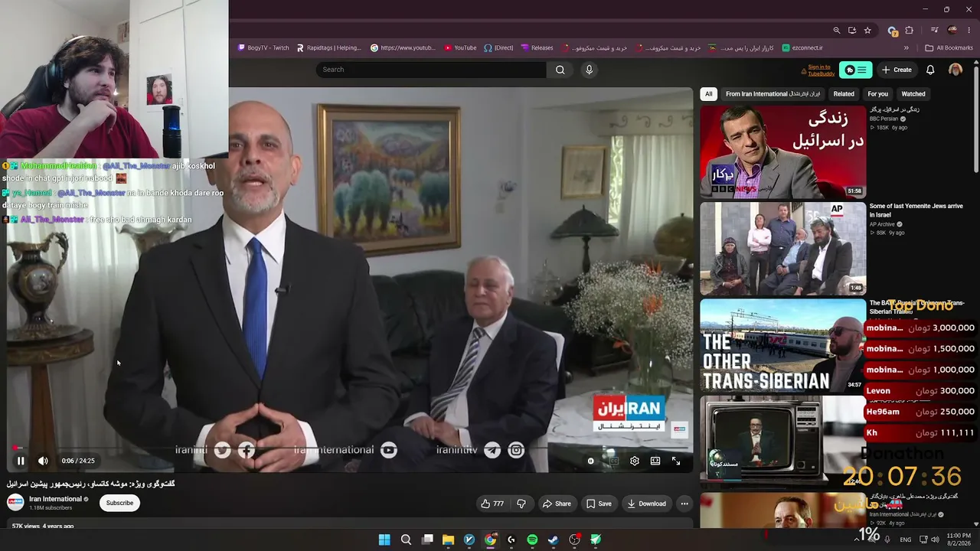Open the TubeBuddy menu button
Image resolution: width=980 pixels, height=551 pixels.
point(855,70)
